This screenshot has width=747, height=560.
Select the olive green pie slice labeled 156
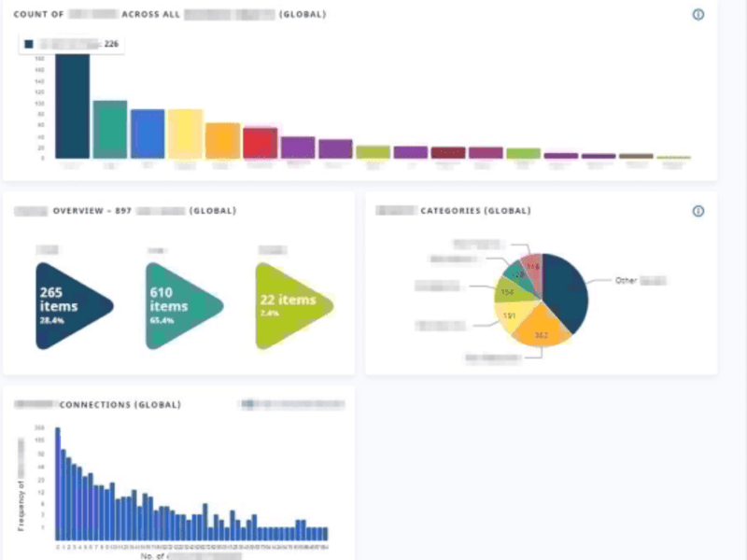(510, 290)
